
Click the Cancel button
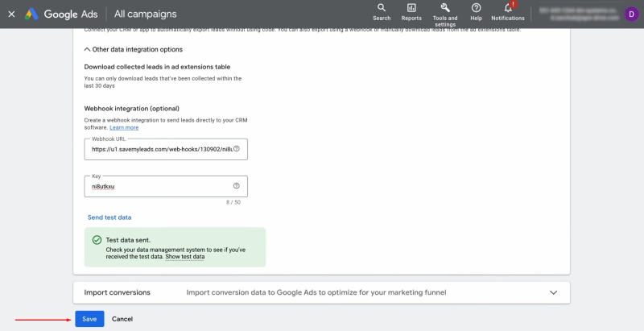tap(122, 319)
